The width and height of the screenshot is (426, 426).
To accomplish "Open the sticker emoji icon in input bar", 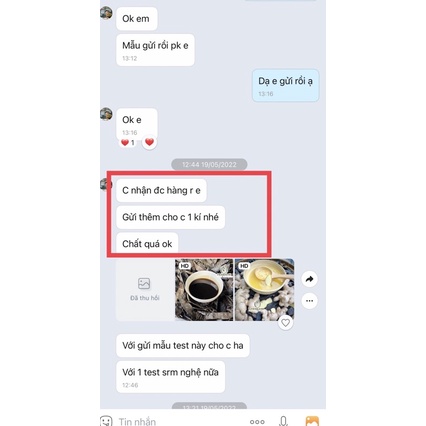I will [x=106, y=421].
